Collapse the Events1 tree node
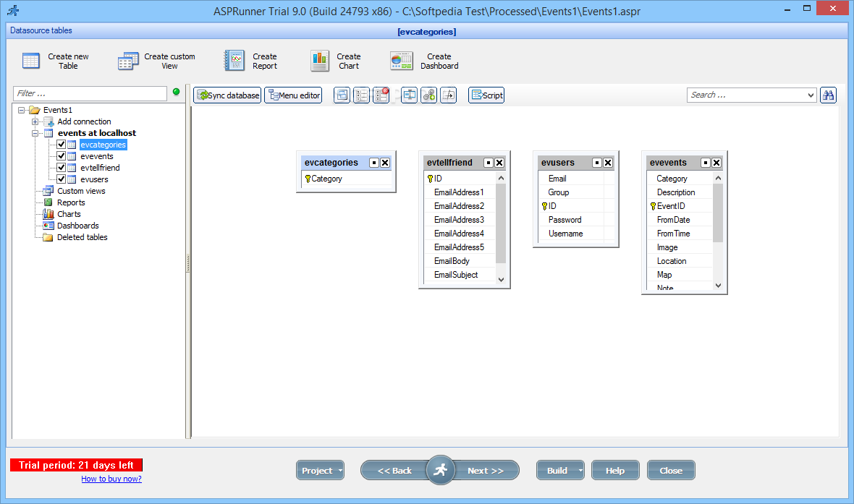Image resolution: width=854 pixels, height=504 pixels. (21, 110)
